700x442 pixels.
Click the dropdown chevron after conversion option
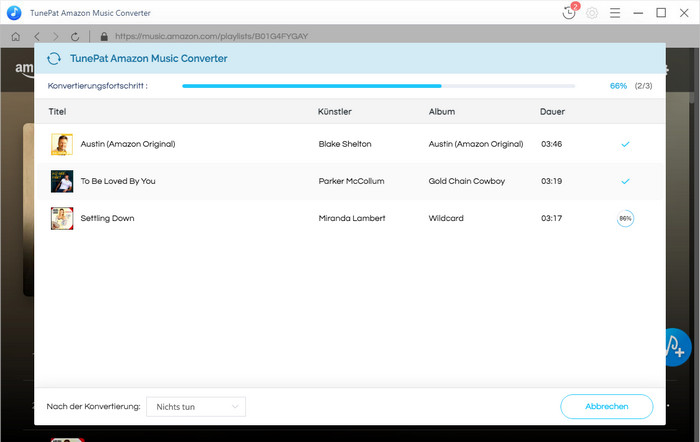235,406
